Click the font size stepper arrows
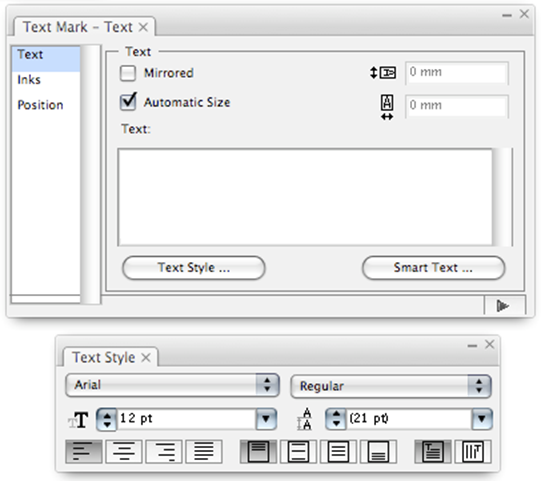 click(x=107, y=419)
